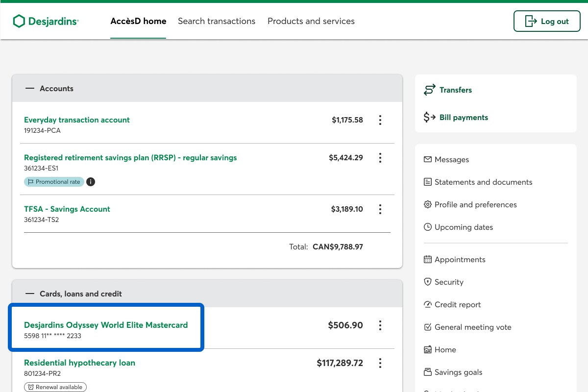
Task: Switch to the Search transactions tab
Action: click(217, 21)
